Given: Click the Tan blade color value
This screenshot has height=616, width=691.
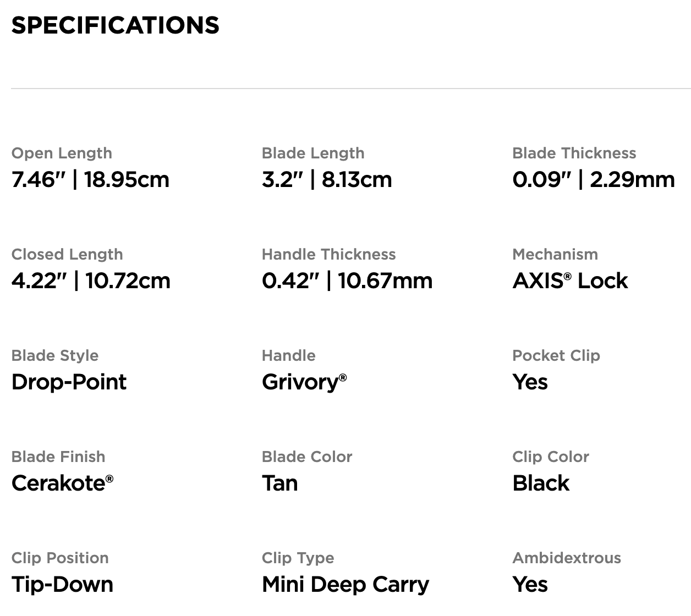Looking at the screenshot, I should coord(279,483).
